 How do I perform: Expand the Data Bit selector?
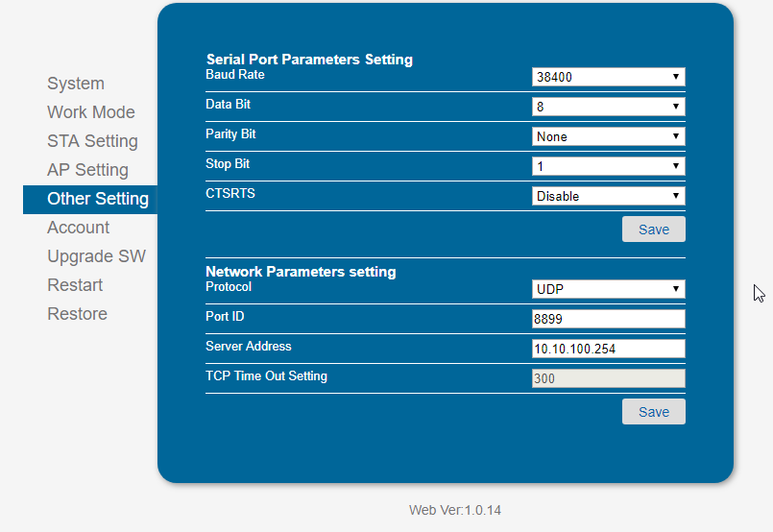[609, 107]
